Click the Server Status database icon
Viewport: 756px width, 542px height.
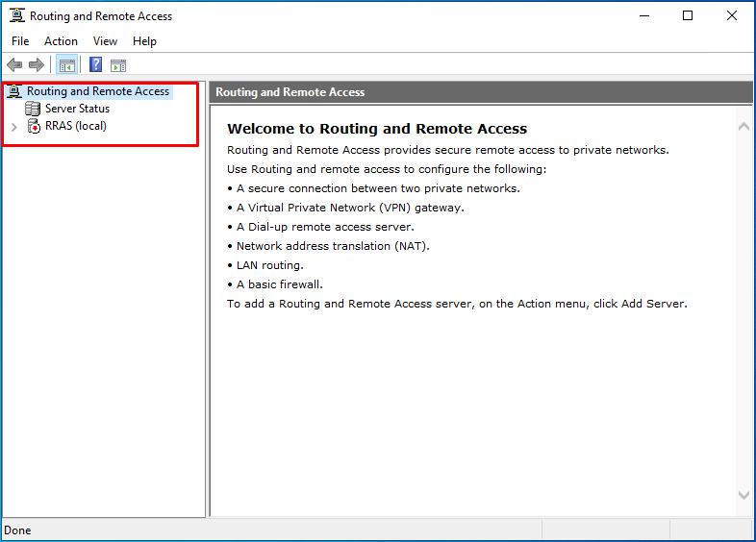click(x=33, y=109)
